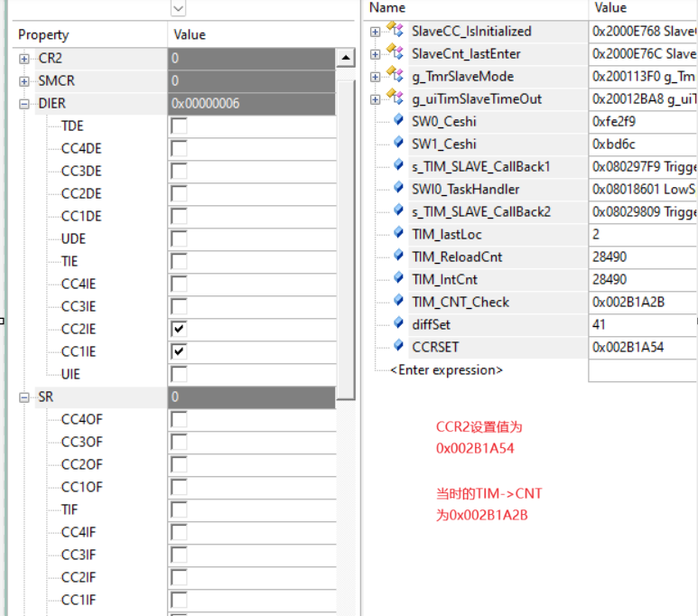Image resolution: width=698 pixels, height=616 pixels.
Task: Click the CCRSET watch icon
Action: [398, 346]
